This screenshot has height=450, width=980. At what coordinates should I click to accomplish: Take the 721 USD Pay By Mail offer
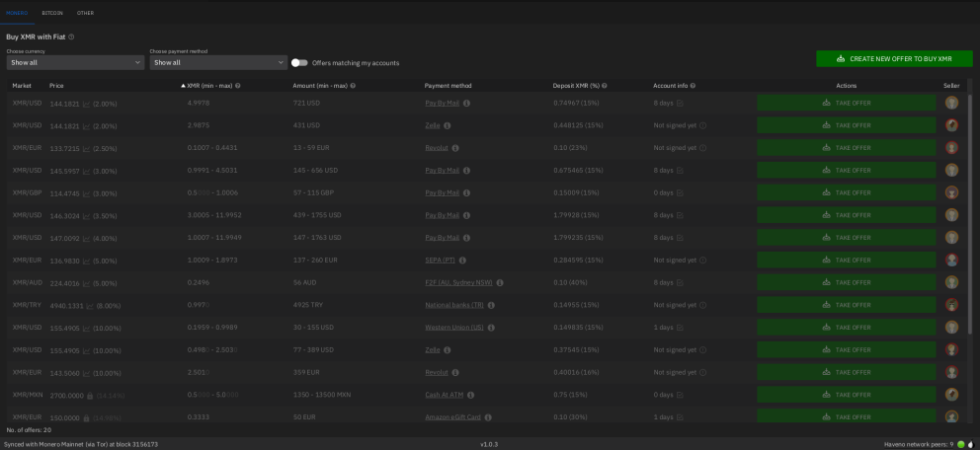847,103
